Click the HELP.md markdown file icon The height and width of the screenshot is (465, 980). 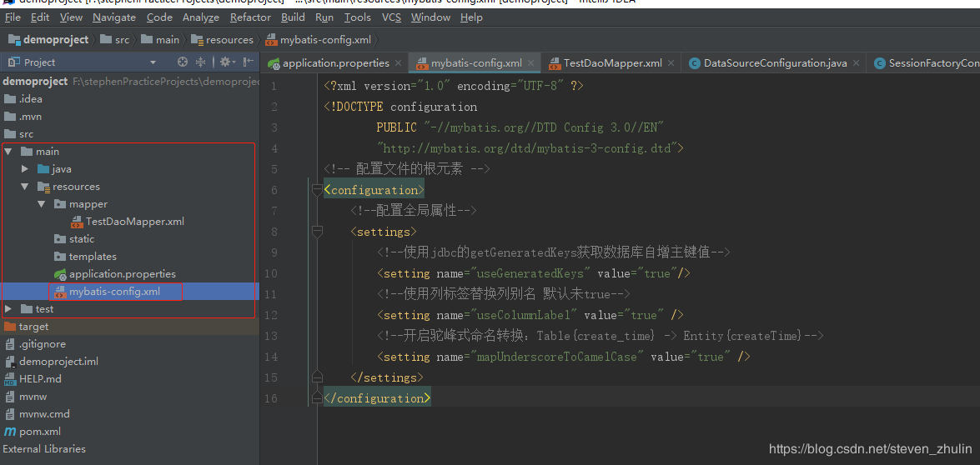coord(10,379)
